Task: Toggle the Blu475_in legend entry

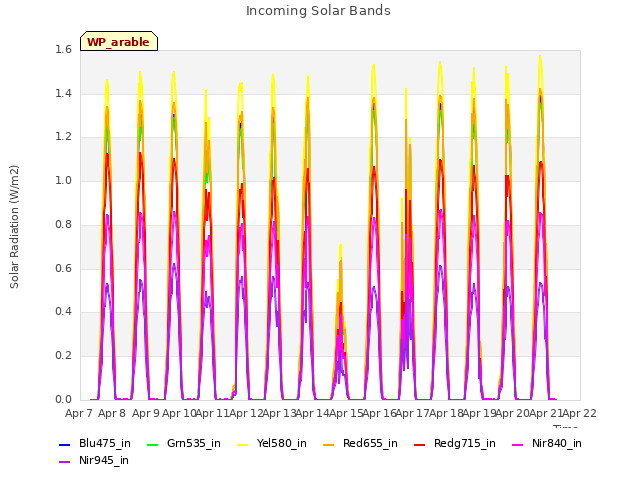Action: tap(95, 443)
